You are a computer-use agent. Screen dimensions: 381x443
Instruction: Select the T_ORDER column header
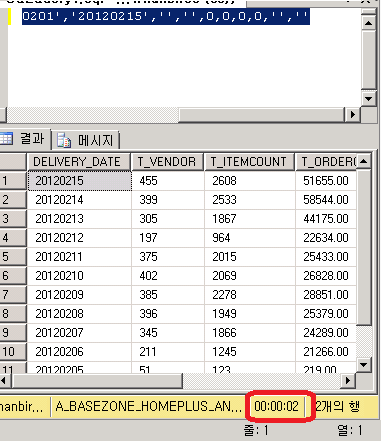coord(326,162)
